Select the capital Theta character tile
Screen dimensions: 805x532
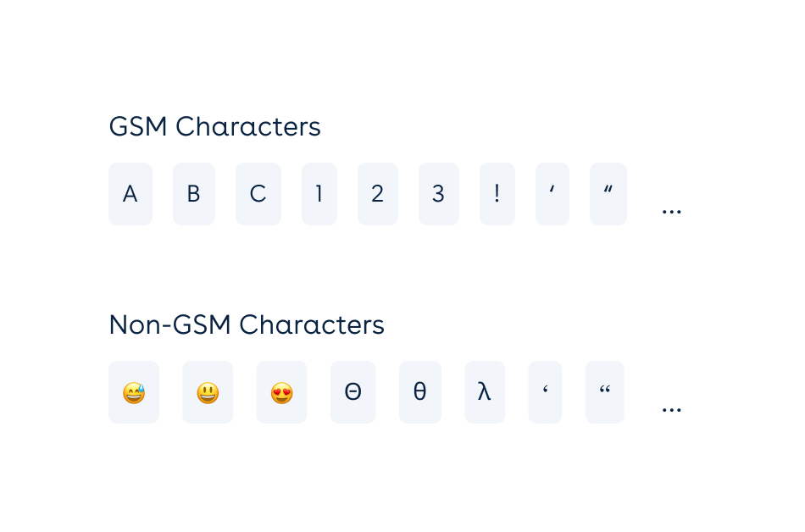(353, 392)
